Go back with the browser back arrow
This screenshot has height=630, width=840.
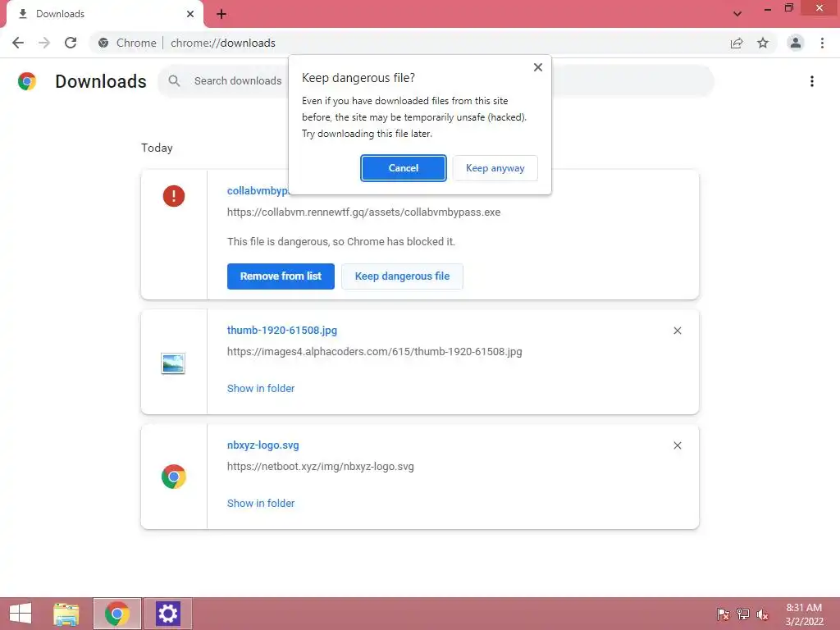click(18, 43)
